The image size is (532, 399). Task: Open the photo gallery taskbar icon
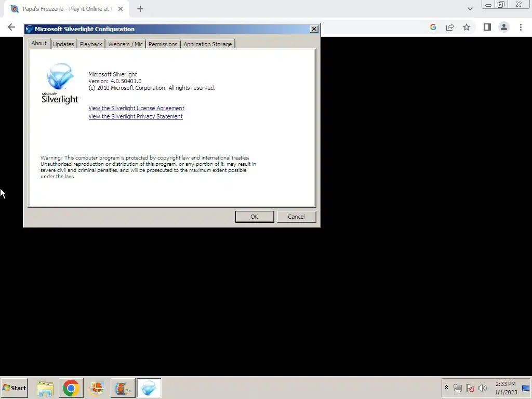pos(97,388)
